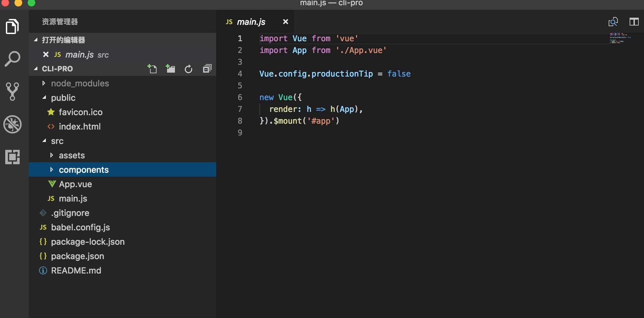Close main.js in the open editors list

tap(46, 54)
